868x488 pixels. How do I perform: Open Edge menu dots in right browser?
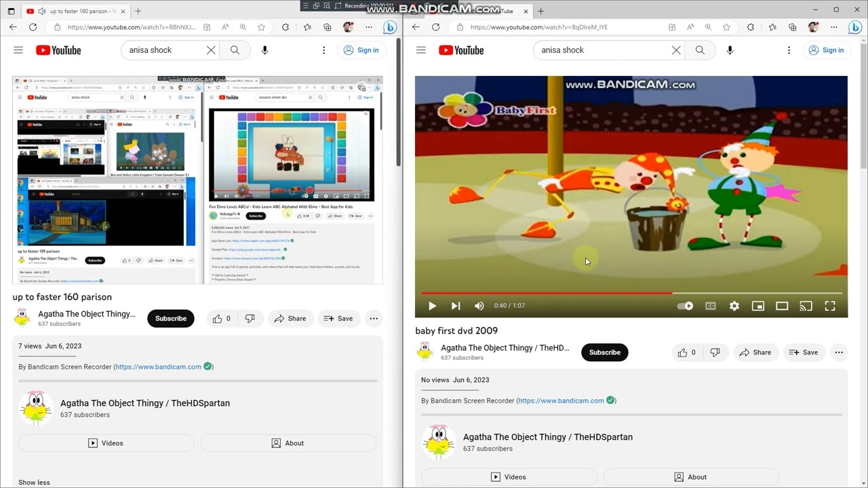point(833,27)
